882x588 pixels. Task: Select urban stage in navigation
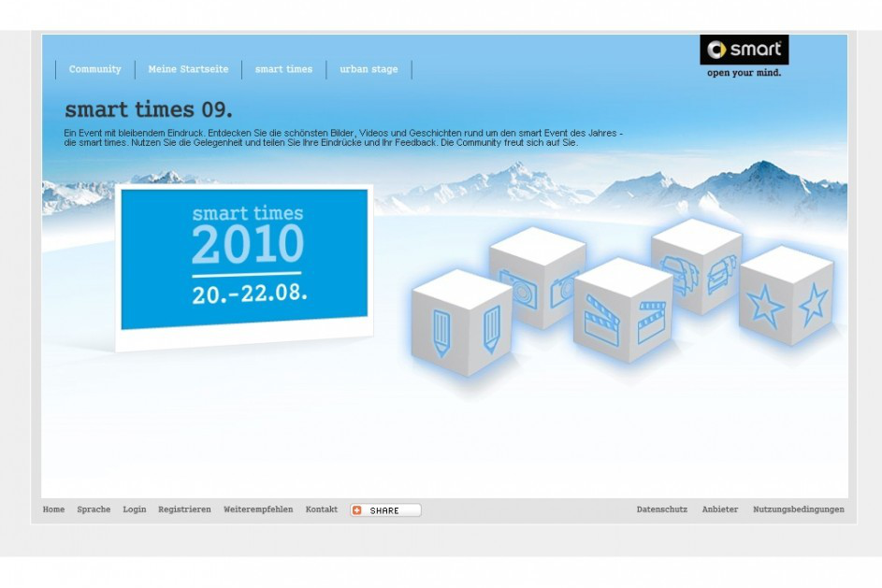click(369, 69)
